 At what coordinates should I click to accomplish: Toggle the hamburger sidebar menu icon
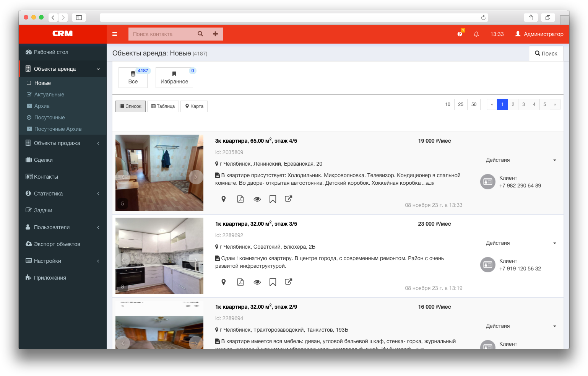click(x=115, y=34)
